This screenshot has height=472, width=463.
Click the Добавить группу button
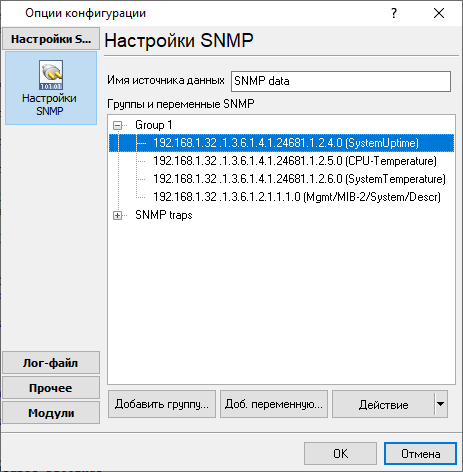click(x=162, y=404)
